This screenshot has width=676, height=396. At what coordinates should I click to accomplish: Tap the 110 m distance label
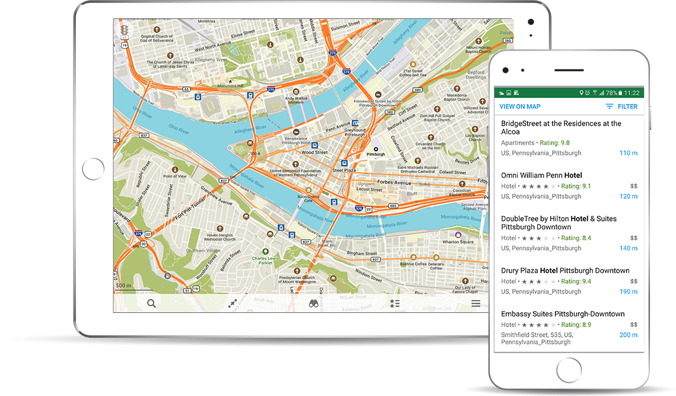pyautogui.click(x=629, y=153)
